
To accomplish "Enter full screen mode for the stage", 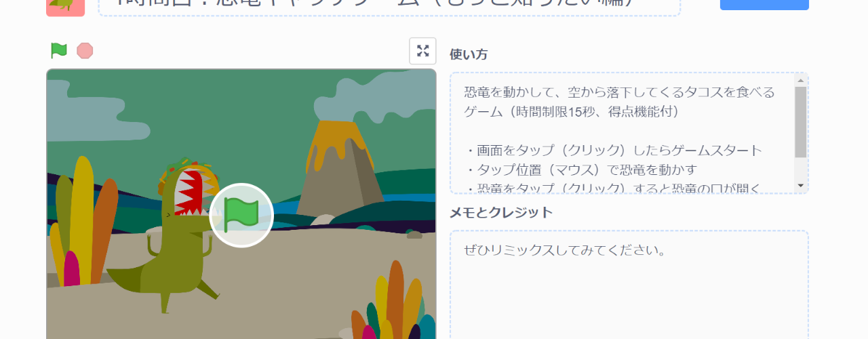I will point(422,51).
